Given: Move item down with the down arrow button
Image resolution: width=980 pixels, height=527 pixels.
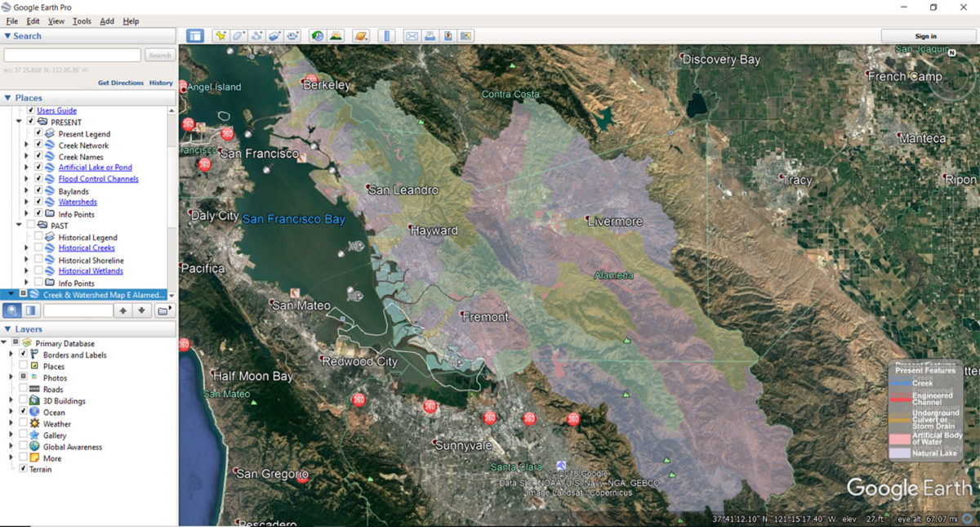Looking at the screenshot, I should (142, 310).
